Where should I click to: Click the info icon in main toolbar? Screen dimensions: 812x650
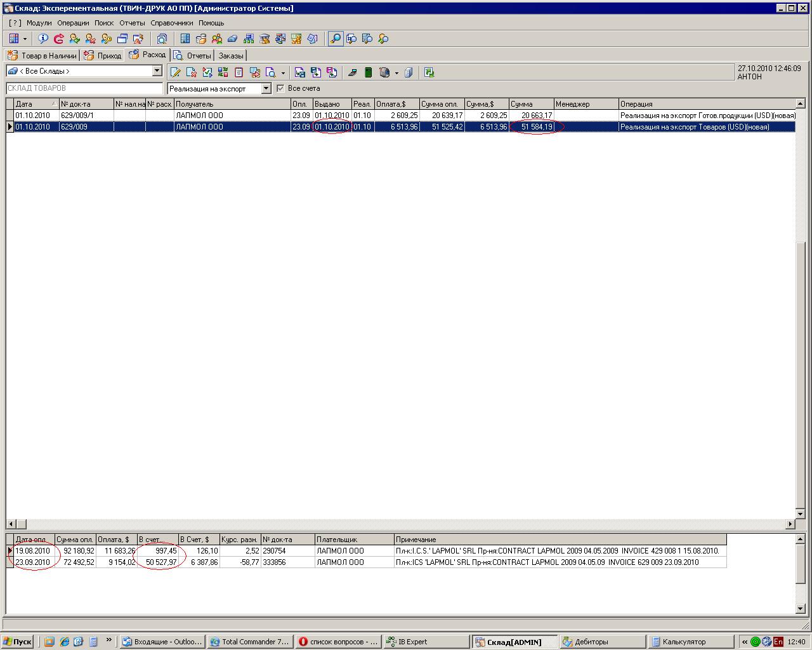pos(43,39)
